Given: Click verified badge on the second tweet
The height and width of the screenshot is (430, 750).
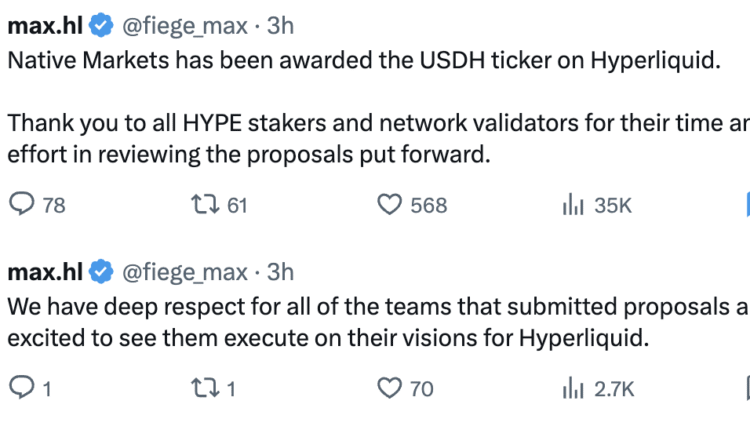Looking at the screenshot, I should pyautogui.click(x=101, y=270).
